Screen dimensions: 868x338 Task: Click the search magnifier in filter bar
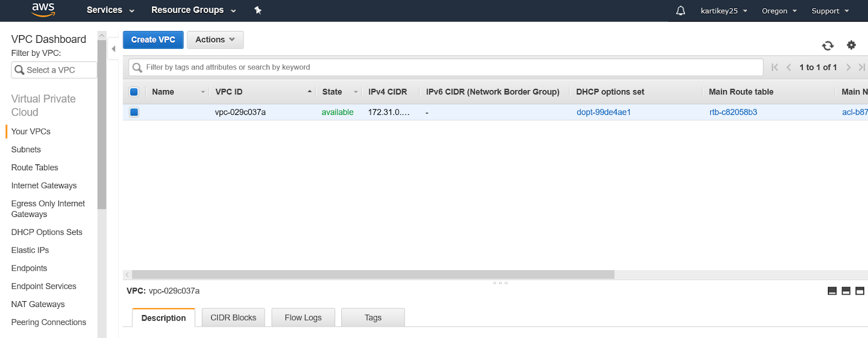(137, 67)
